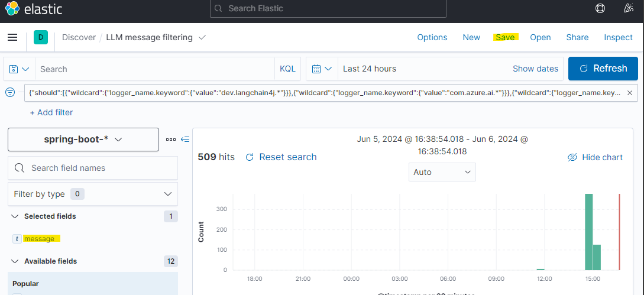Click the Search Elastic box
The width and height of the screenshot is (644, 295).
click(x=328, y=9)
